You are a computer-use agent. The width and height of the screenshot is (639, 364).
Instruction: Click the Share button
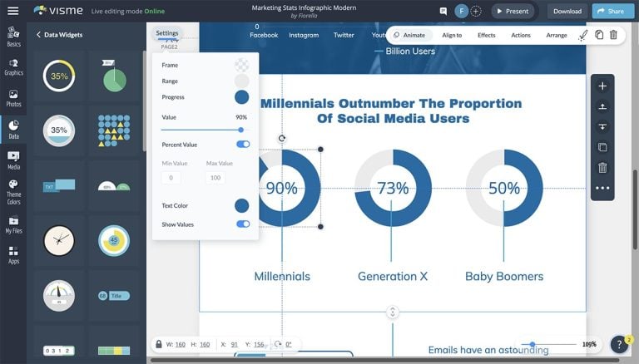pos(610,11)
